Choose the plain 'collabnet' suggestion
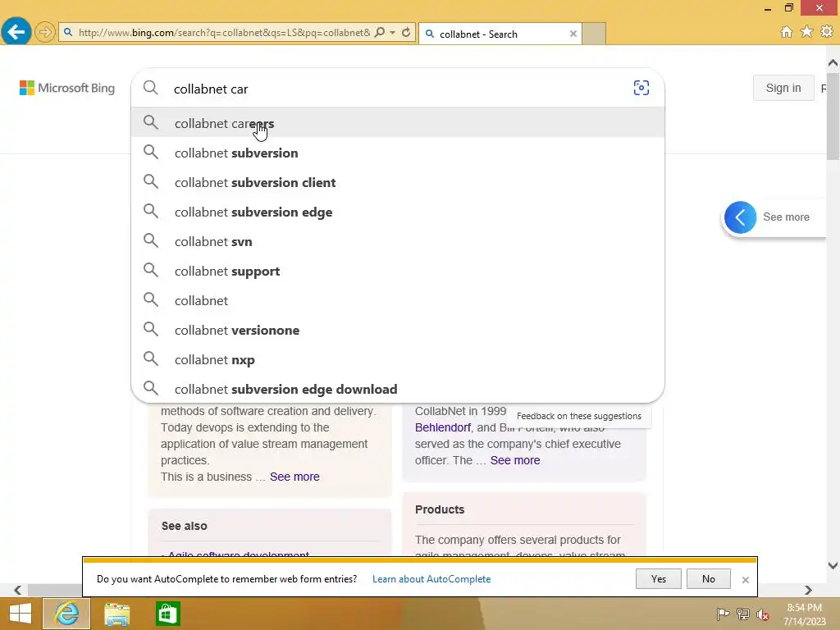Image resolution: width=840 pixels, height=630 pixels. click(x=398, y=300)
